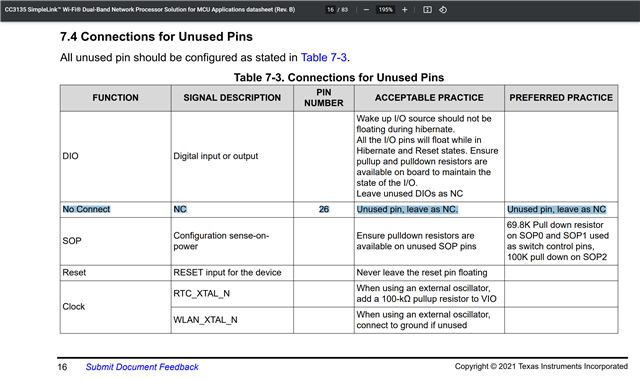Click the SIGNAL DESCRIPTION column header
Screen dimensions: 640x381
click(232, 98)
